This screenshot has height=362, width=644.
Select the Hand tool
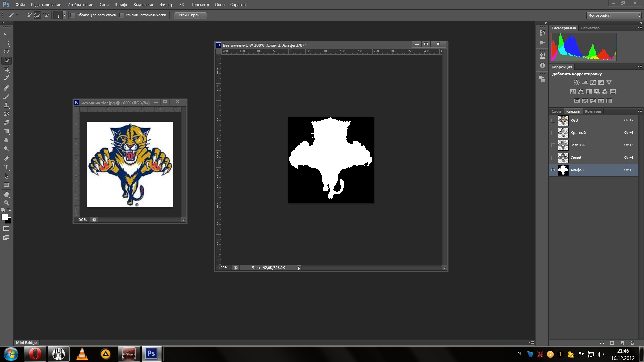click(6, 194)
